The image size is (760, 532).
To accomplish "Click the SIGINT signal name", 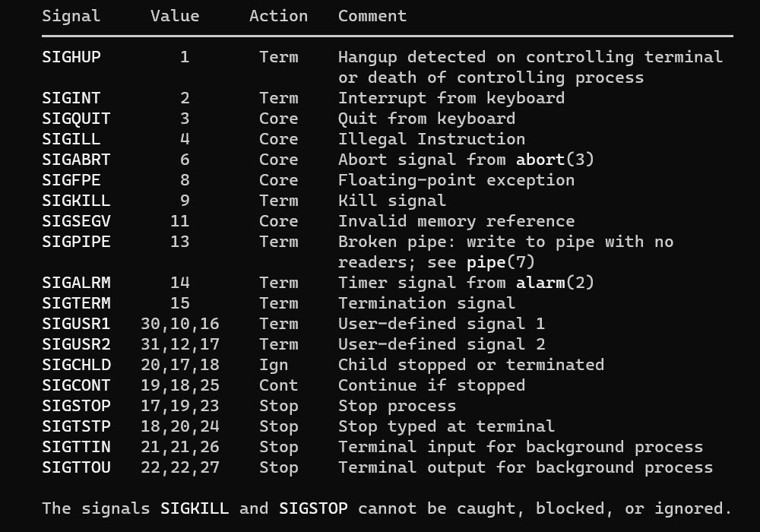I will tap(71, 98).
